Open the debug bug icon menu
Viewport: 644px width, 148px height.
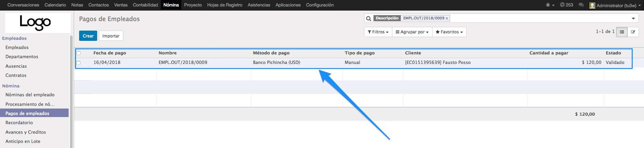(x=550, y=5)
